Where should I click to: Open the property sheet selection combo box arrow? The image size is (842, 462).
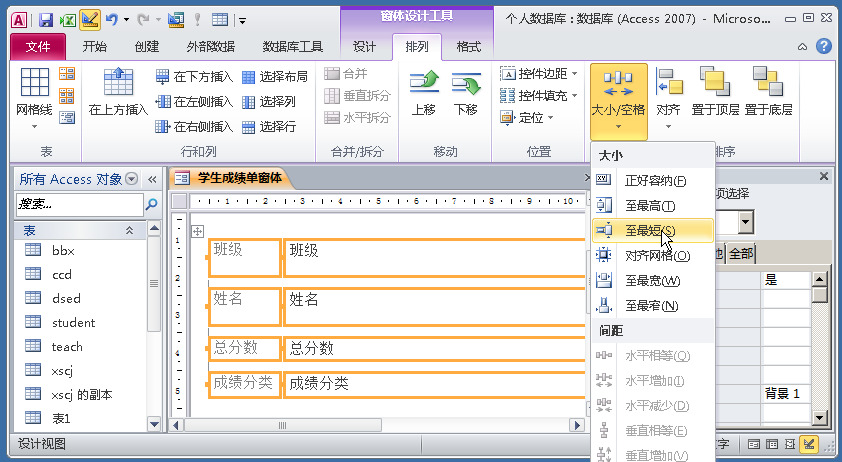pos(745,222)
